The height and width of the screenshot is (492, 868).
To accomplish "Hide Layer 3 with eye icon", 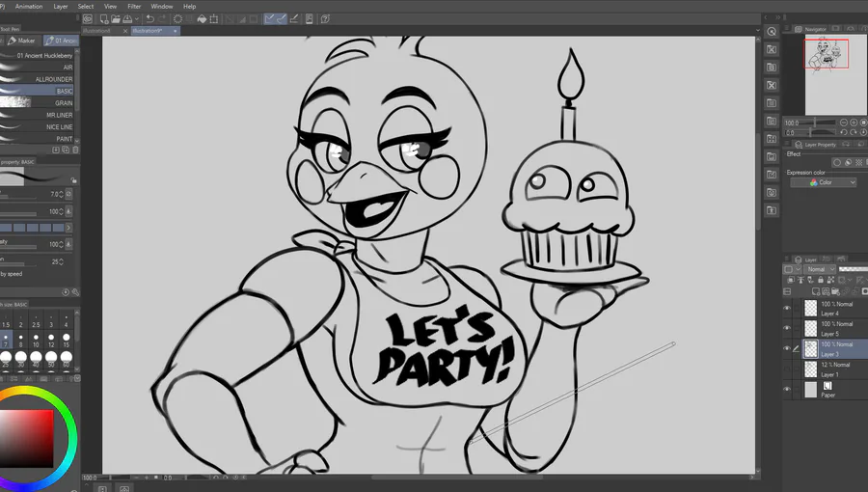I will tap(787, 348).
